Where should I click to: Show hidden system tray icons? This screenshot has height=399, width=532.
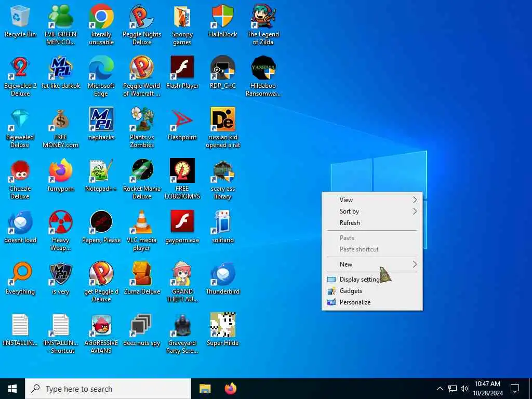[x=440, y=389]
